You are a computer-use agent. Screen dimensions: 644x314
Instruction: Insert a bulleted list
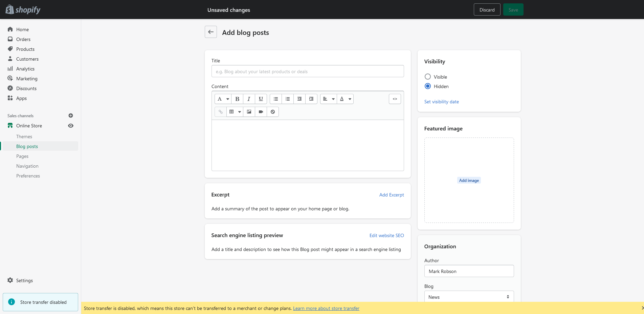(276, 99)
